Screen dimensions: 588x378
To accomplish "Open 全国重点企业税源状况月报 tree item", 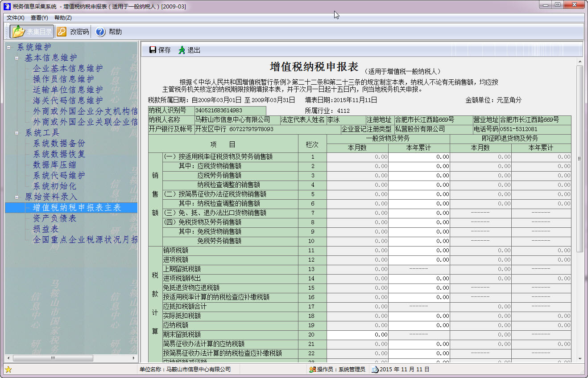I will [x=85, y=239].
